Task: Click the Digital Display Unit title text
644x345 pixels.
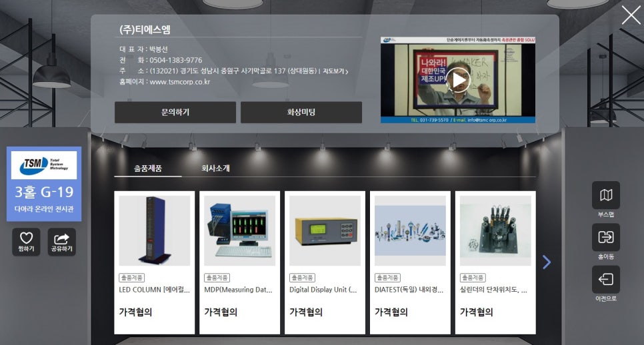Action: (323, 290)
